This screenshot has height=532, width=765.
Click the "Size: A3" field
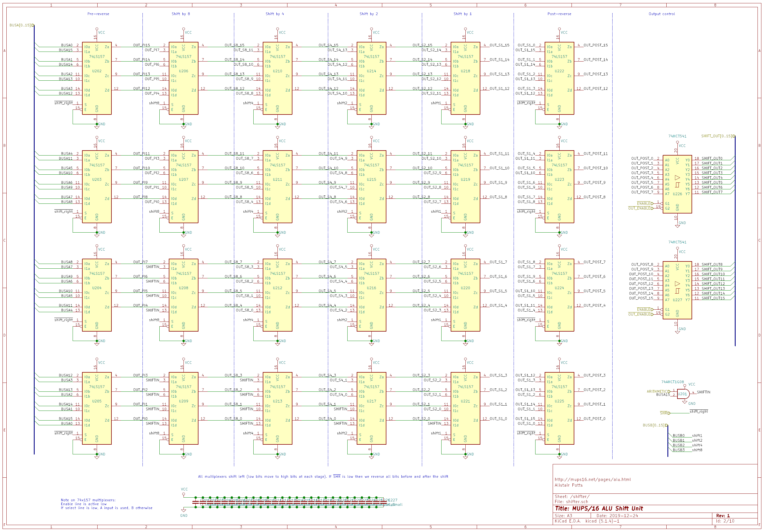click(x=563, y=516)
